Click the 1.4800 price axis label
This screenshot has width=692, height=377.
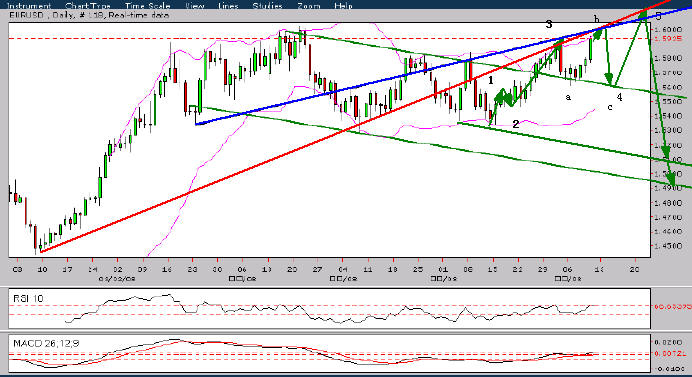tap(667, 203)
